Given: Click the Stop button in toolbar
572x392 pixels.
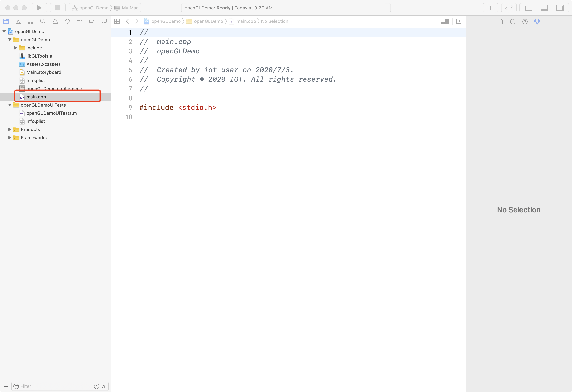Looking at the screenshot, I should (58, 8).
